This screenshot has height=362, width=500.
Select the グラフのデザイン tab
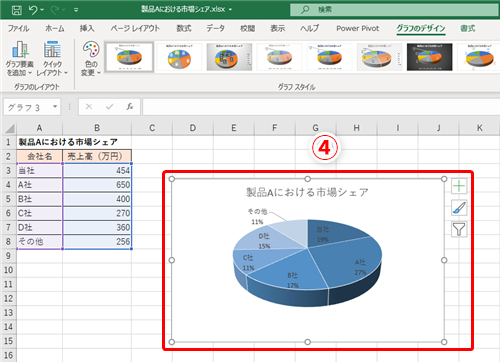pos(421,29)
